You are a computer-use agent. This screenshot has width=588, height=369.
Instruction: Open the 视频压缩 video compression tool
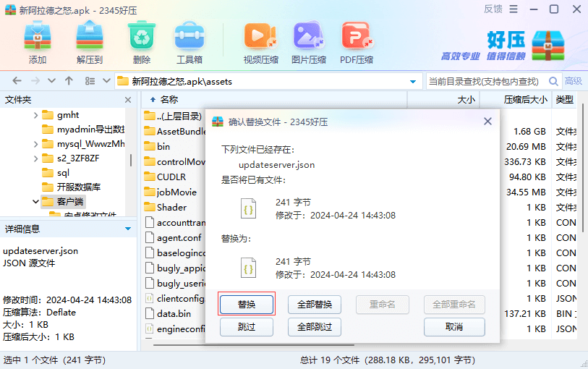click(260, 37)
